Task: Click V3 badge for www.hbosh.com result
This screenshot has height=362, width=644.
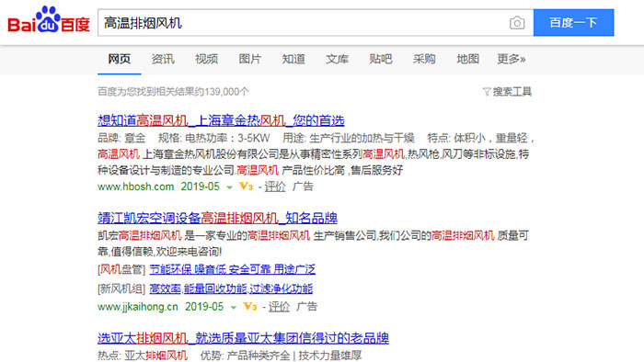Action: tap(246, 187)
